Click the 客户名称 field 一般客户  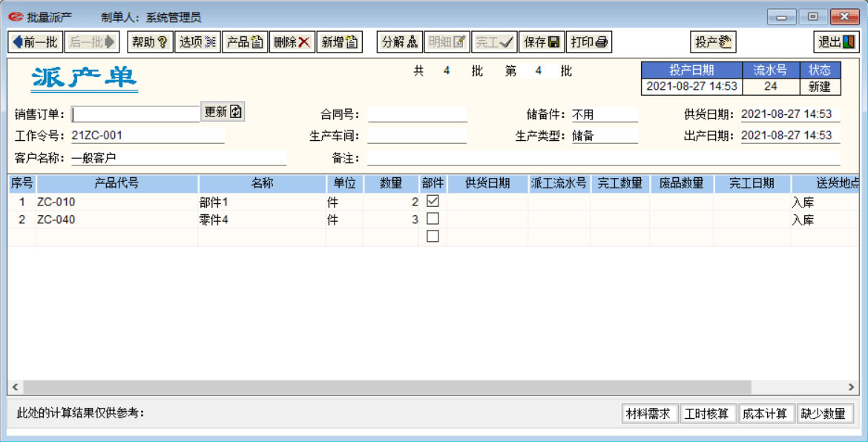[x=179, y=158]
